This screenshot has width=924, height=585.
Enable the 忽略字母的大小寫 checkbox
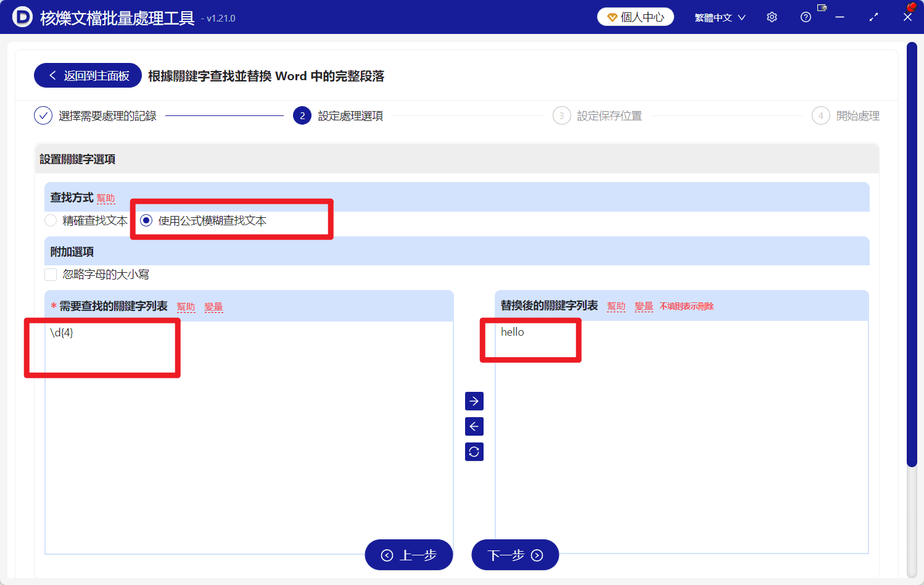51,274
